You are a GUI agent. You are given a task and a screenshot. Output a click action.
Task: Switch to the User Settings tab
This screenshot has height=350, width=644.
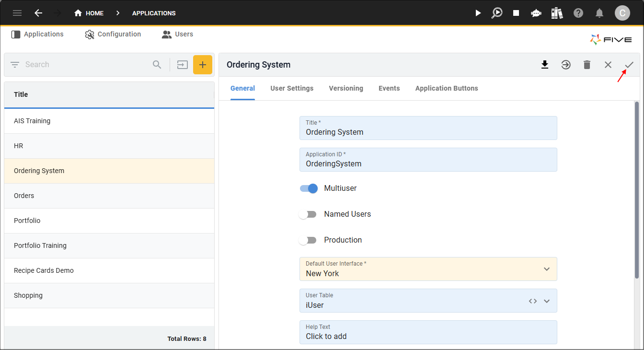coord(292,89)
